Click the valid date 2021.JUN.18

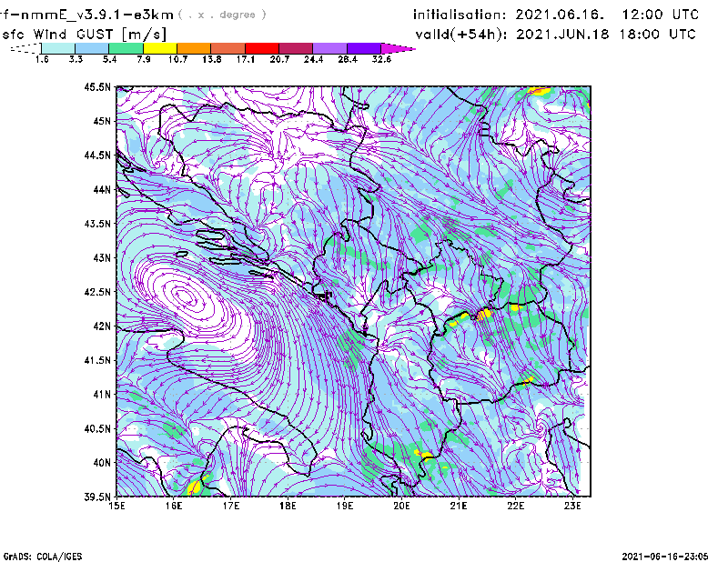pos(562,34)
